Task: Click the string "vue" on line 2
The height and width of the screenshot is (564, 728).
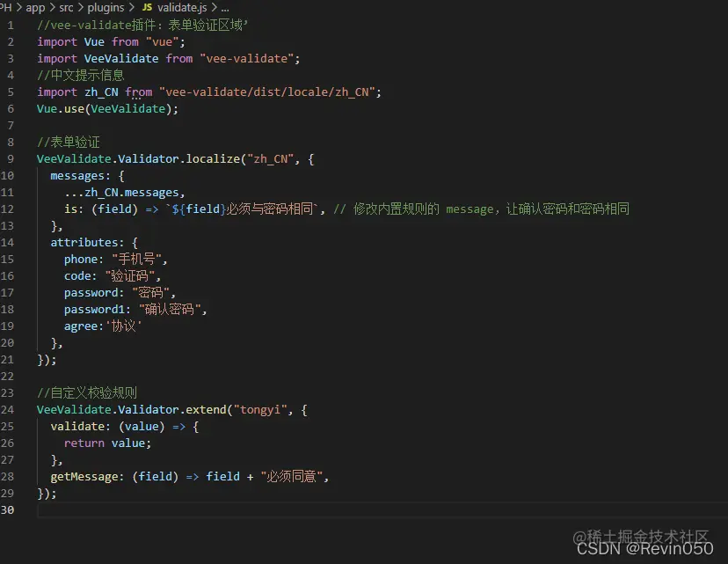Action: 162,42
